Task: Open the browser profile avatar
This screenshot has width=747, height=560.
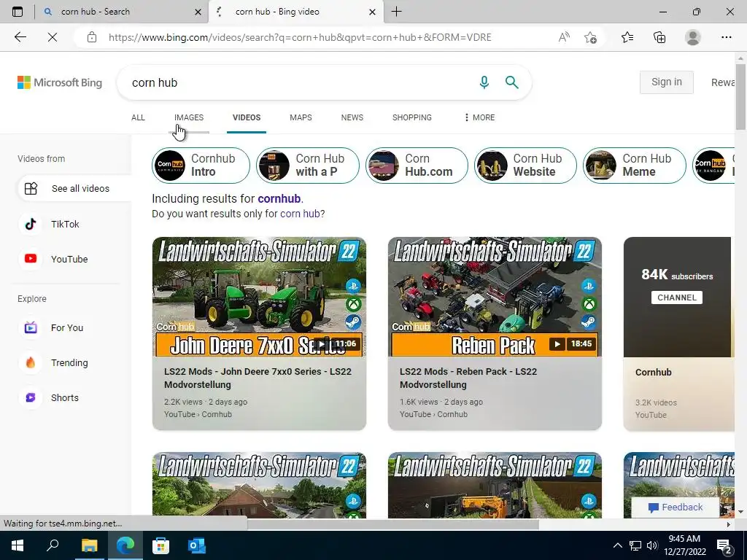Action: (x=693, y=37)
